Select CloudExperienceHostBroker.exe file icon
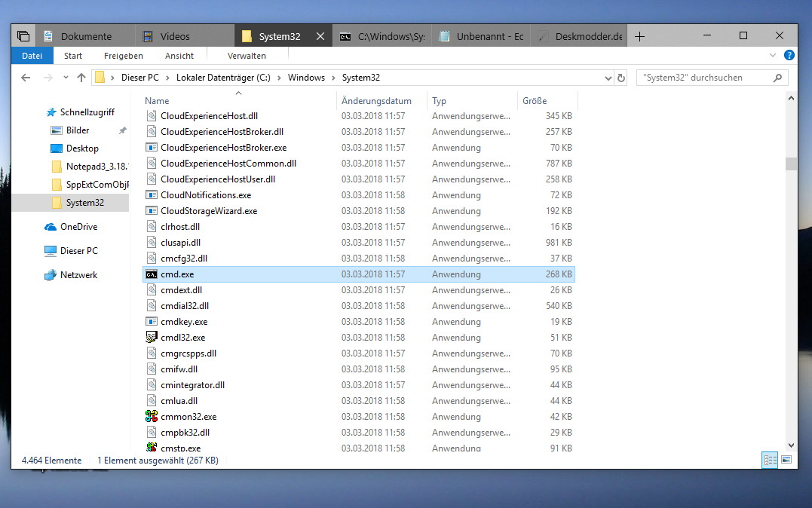Screen dimensions: 812x508 click(152, 148)
